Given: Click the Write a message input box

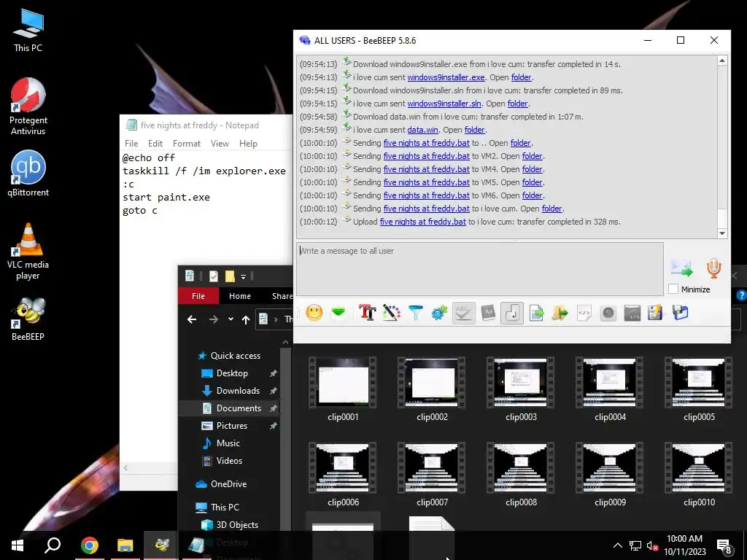Looking at the screenshot, I should click(x=480, y=269).
